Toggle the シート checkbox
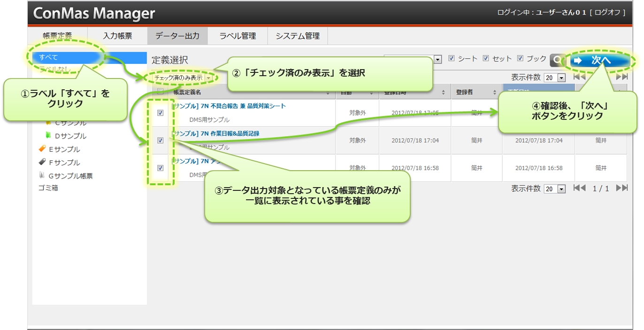This screenshot has height=330, width=644. click(x=452, y=59)
